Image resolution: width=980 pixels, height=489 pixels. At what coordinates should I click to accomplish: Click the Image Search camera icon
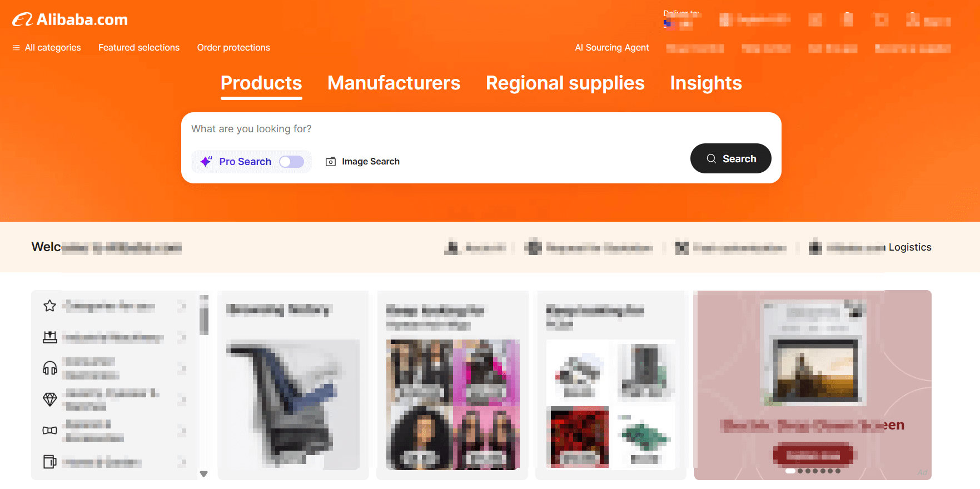pyautogui.click(x=331, y=162)
